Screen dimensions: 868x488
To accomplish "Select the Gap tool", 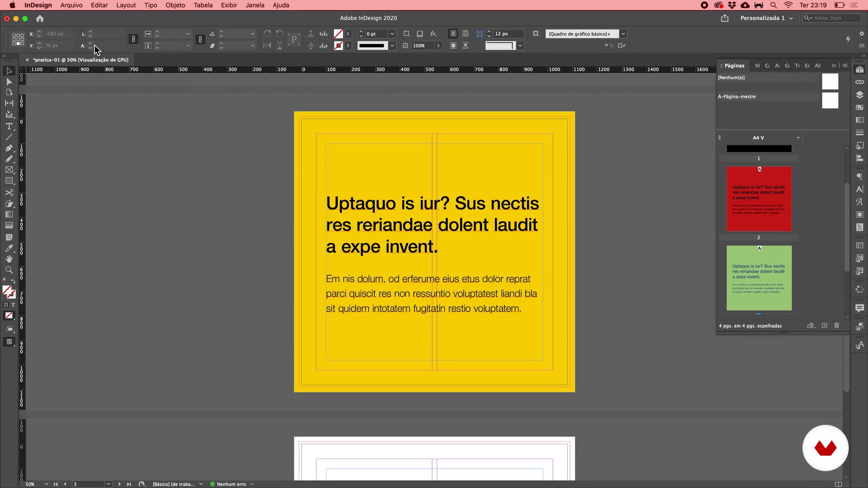I will point(9,103).
